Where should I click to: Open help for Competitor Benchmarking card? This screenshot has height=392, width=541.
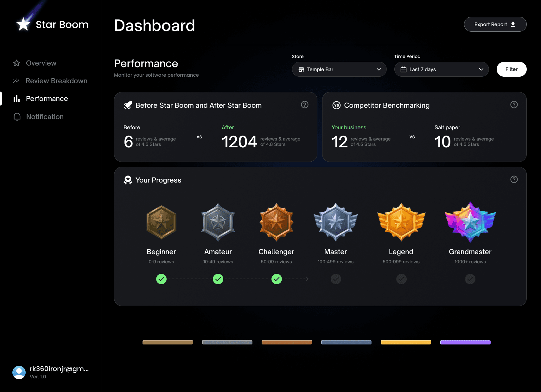point(514,105)
